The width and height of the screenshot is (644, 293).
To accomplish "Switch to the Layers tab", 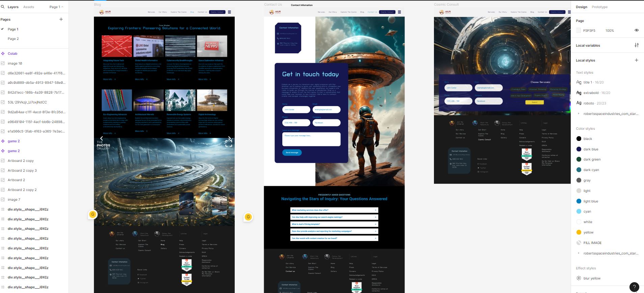I will pyautogui.click(x=13, y=7).
